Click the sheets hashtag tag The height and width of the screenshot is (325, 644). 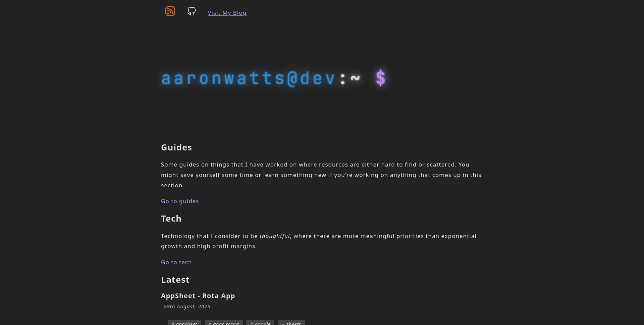pos(291,323)
